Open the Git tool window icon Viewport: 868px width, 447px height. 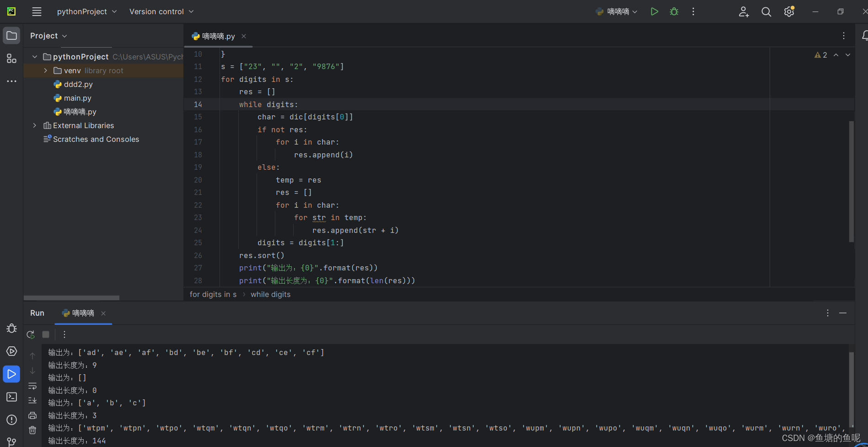coord(11,442)
